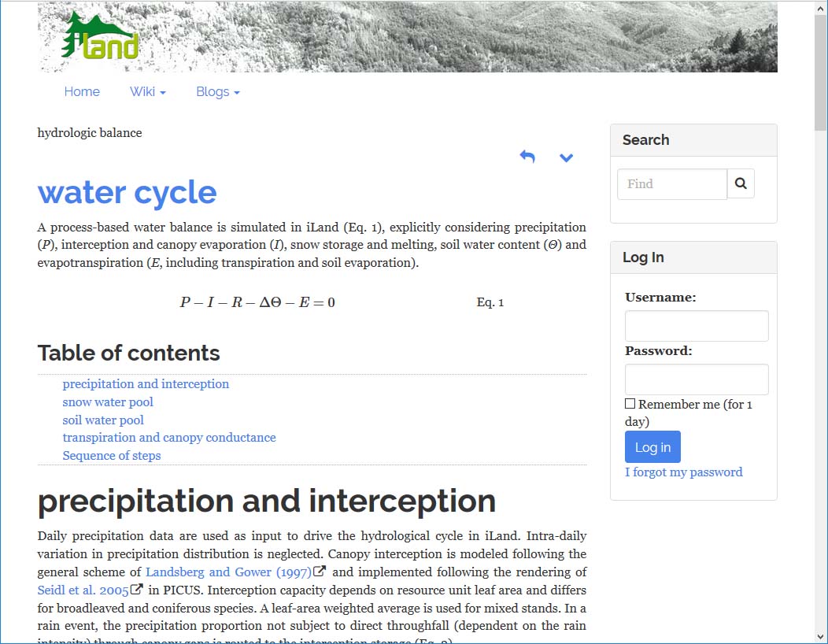Click external link icon after Landsberg and Gower
Screen dimensions: 828x644
point(320,572)
